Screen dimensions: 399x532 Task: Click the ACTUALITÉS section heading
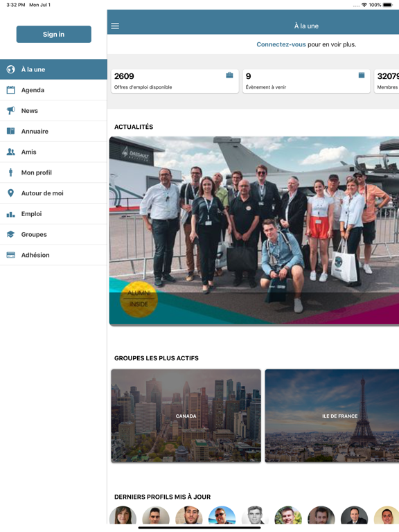(134, 127)
